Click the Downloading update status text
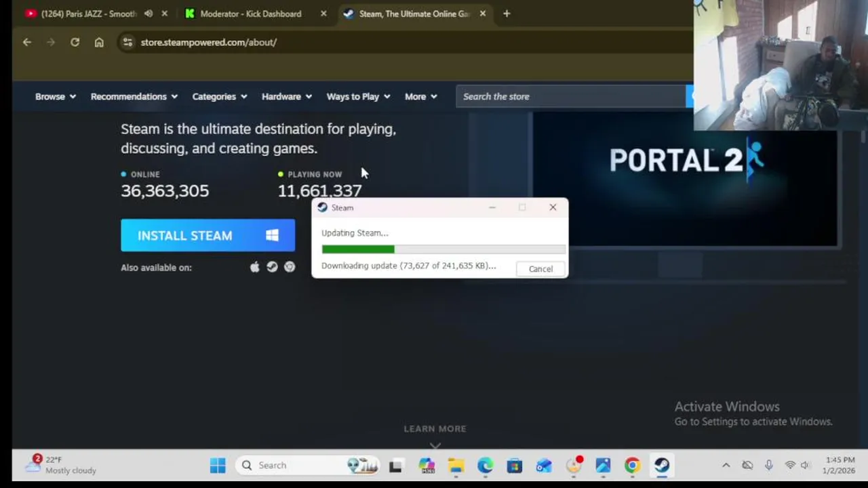The height and width of the screenshot is (488, 868). point(408,266)
